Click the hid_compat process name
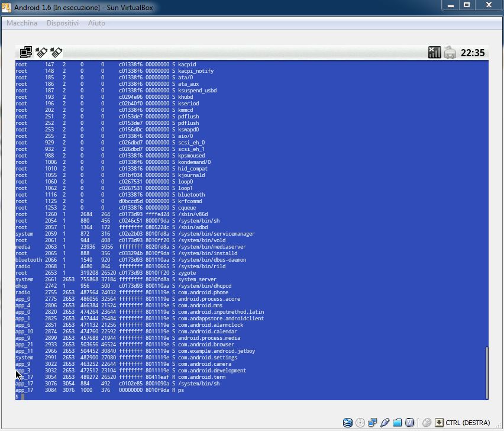 pos(193,169)
